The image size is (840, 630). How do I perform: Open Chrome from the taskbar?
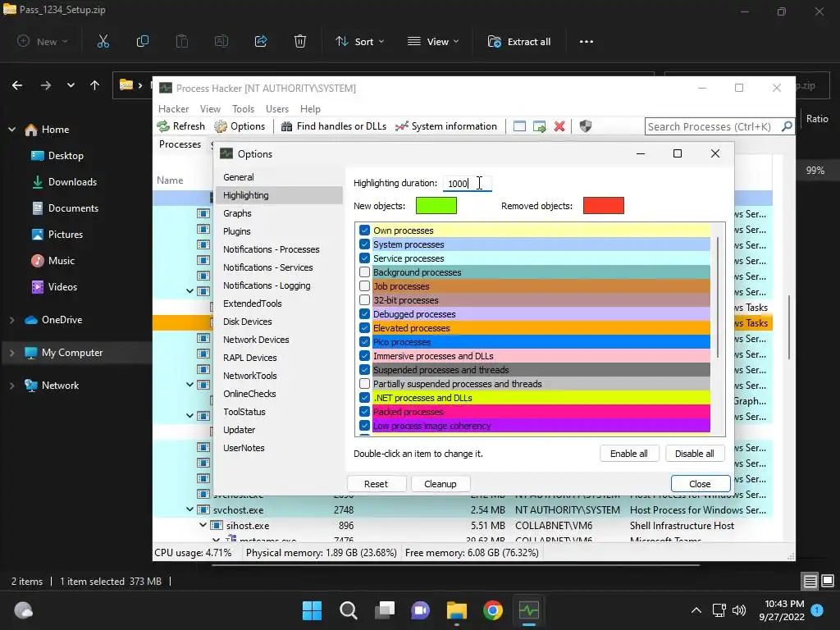tap(493, 610)
